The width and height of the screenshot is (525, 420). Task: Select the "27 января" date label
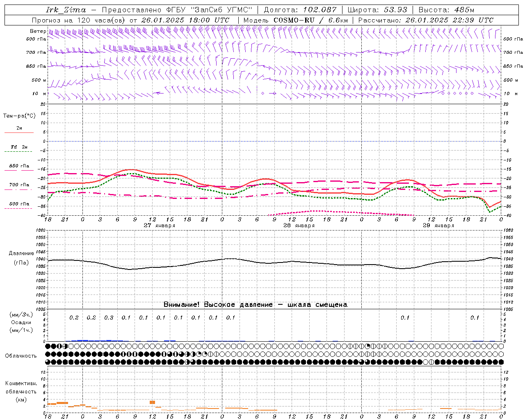click(160, 225)
